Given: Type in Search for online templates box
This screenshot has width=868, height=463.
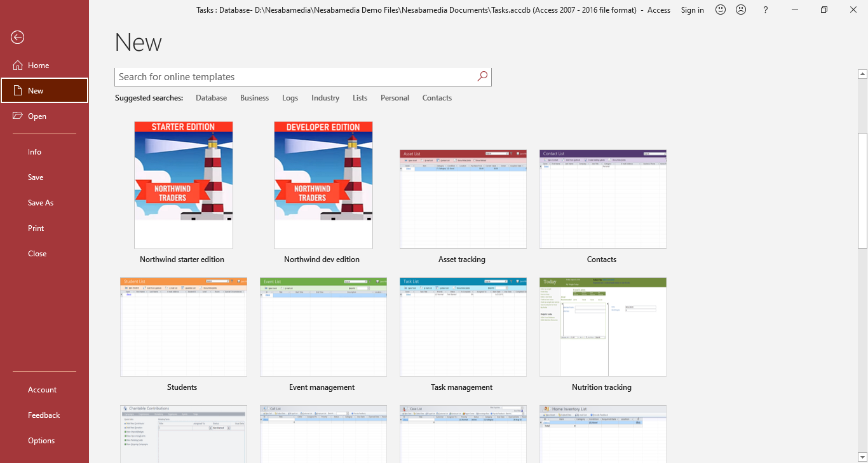Looking at the screenshot, I should tap(295, 77).
